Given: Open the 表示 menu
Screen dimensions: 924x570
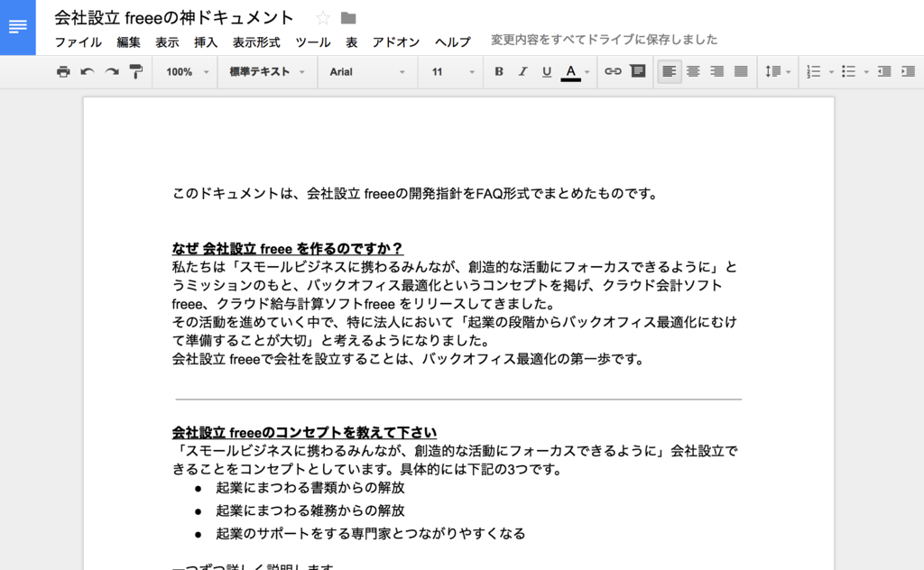Looking at the screenshot, I should coord(167,42).
